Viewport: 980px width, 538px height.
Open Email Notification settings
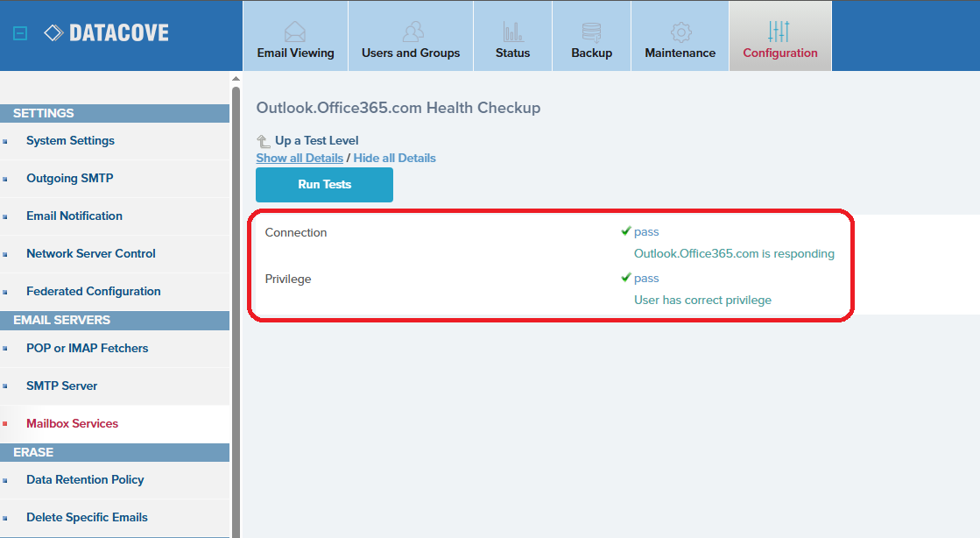tap(74, 216)
